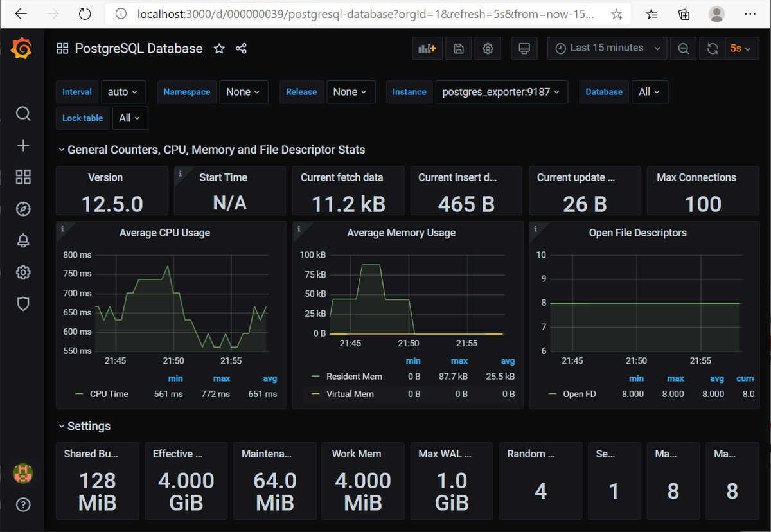Collapse the Settings row
Image resolution: width=771 pixels, height=532 pixels.
point(84,426)
